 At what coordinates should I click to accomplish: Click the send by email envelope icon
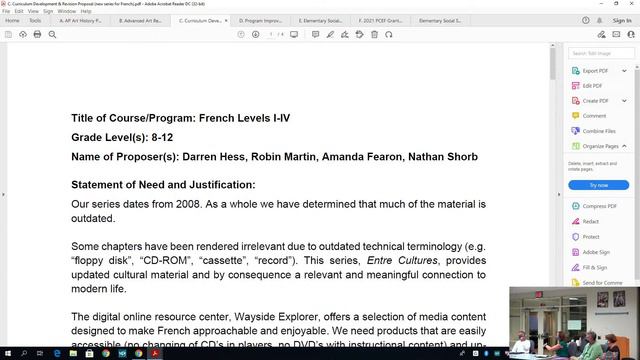click(x=616, y=35)
